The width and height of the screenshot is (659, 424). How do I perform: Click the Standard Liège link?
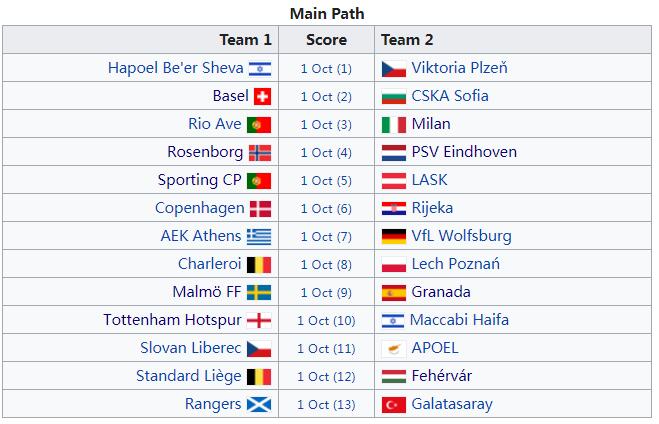tap(189, 376)
